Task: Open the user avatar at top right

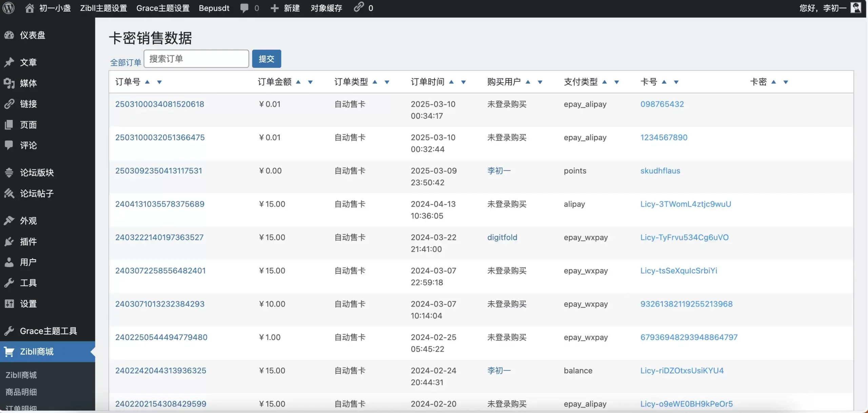Action: click(x=856, y=8)
